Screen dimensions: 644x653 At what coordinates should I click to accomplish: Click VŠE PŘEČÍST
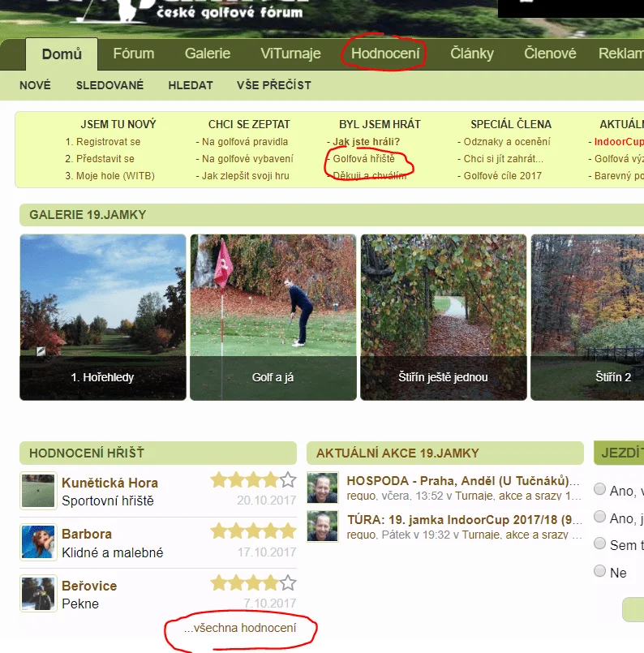[x=274, y=85]
